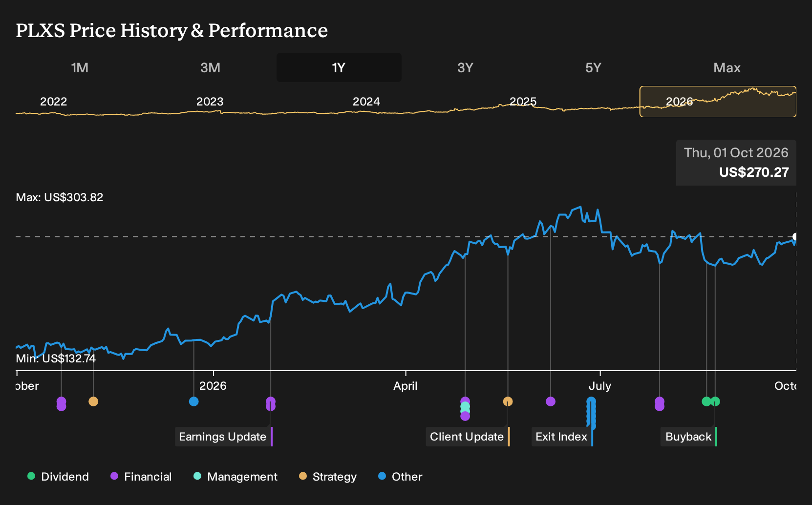This screenshot has height=505, width=812.
Task: Click the first green Dividend event dot
Action: click(706, 401)
